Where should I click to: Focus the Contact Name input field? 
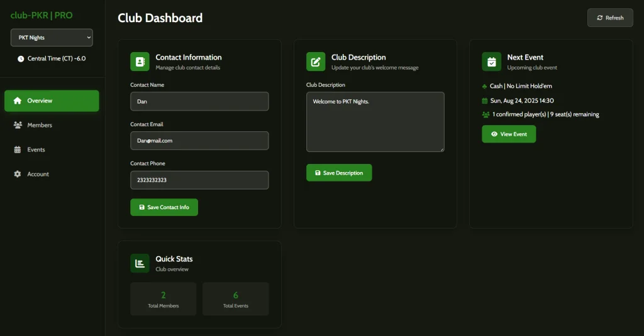(199, 101)
